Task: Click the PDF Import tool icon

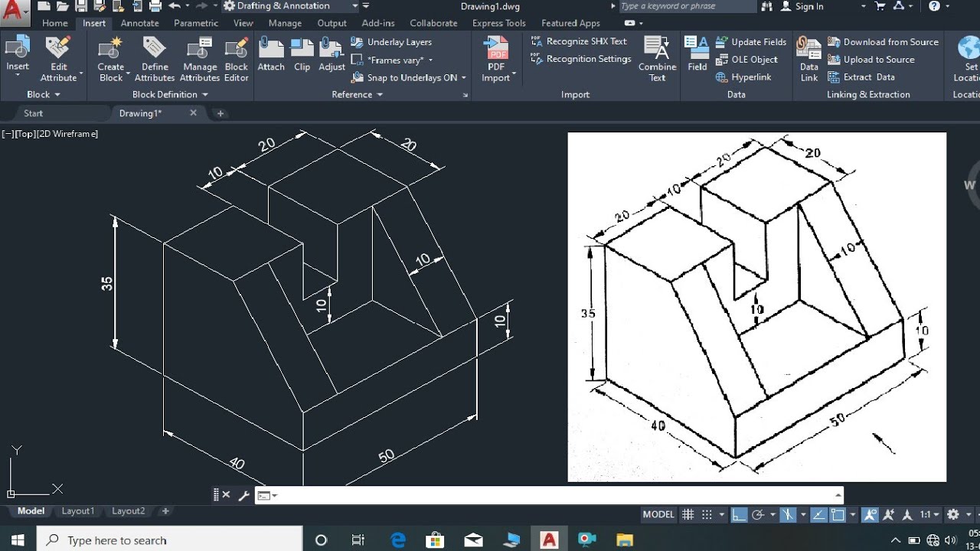Action: 497,48
